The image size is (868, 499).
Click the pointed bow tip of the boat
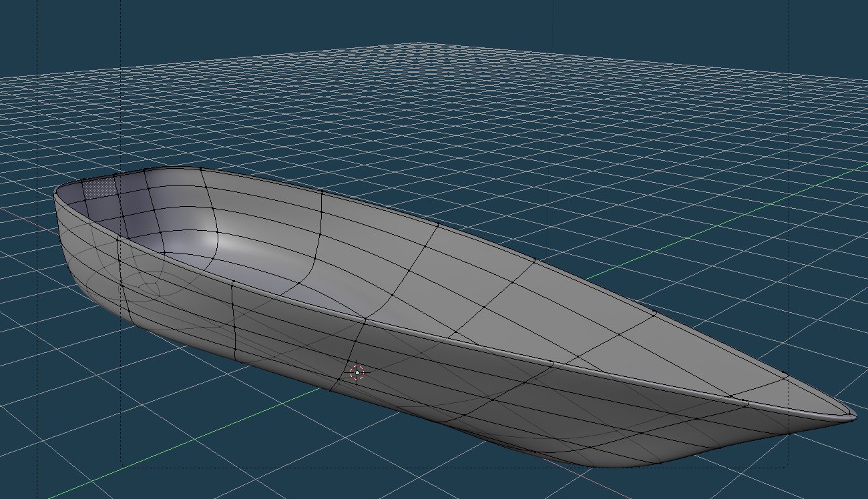point(851,416)
